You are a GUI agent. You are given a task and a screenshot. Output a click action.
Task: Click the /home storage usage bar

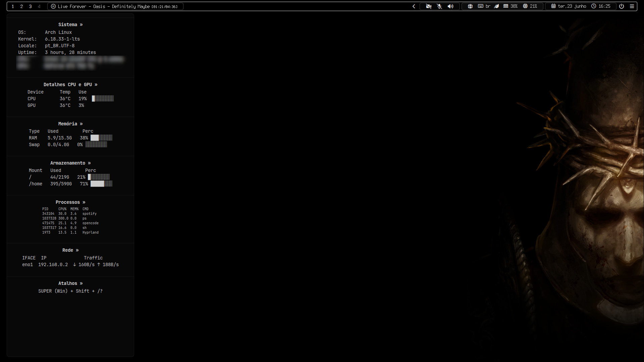(101, 184)
